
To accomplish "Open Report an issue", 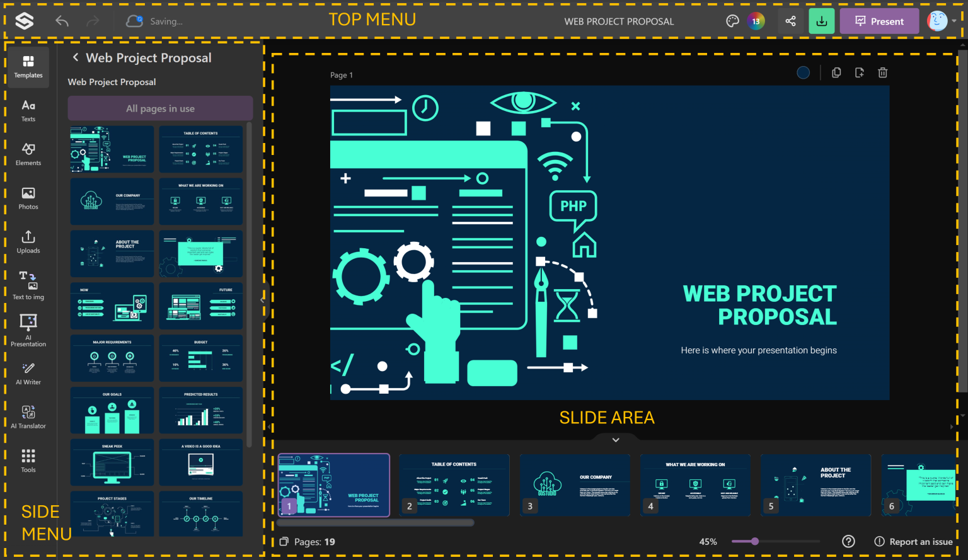I will pyautogui.click(x=913, y=541).
